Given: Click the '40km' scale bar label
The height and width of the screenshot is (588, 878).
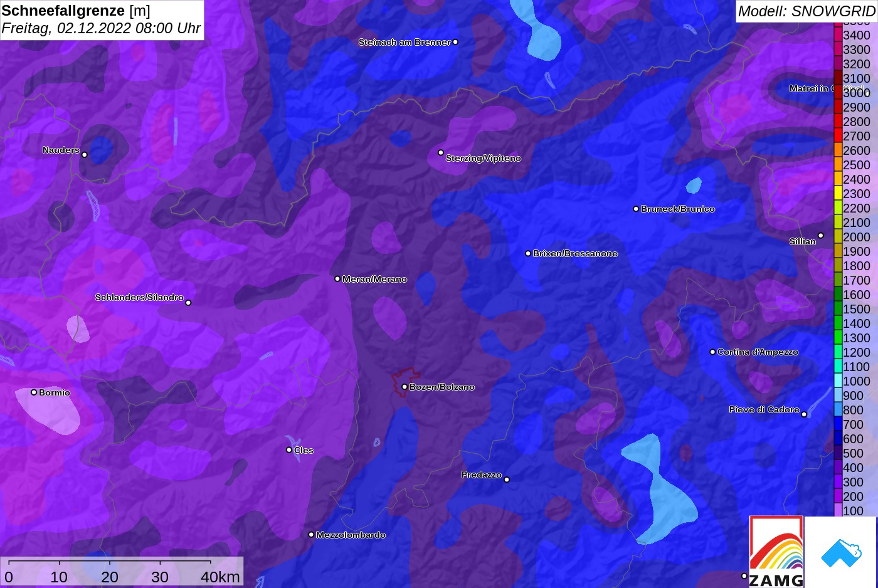Looking at the screenshot, I should coord(220,577).
